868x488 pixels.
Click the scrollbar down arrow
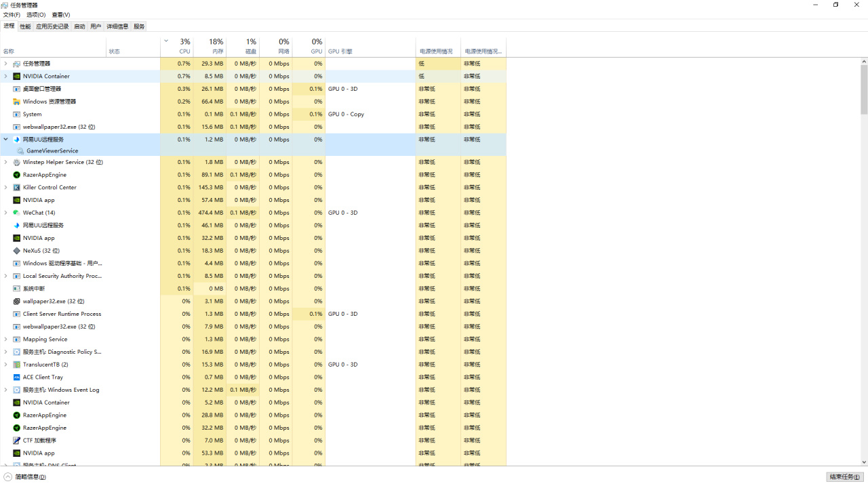[864, 462]
